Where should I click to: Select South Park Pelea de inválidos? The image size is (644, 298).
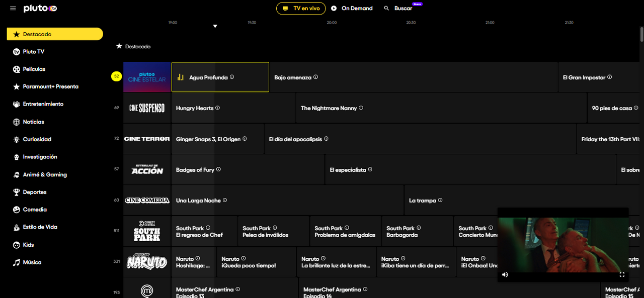click(x=274, y=231)
